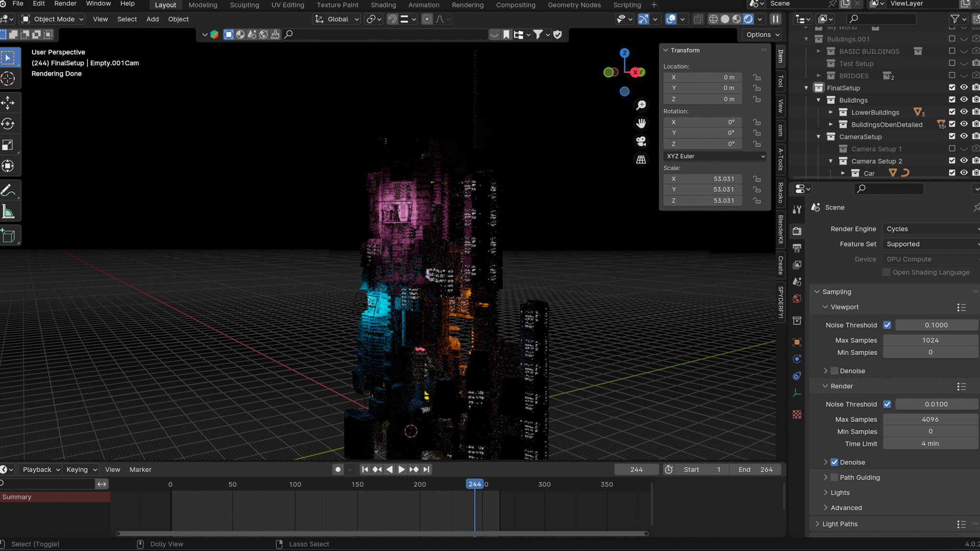The width and height of the screenshot is (980, 551).
Task: Click the Render Max Samples field
Action: [930, 419]
